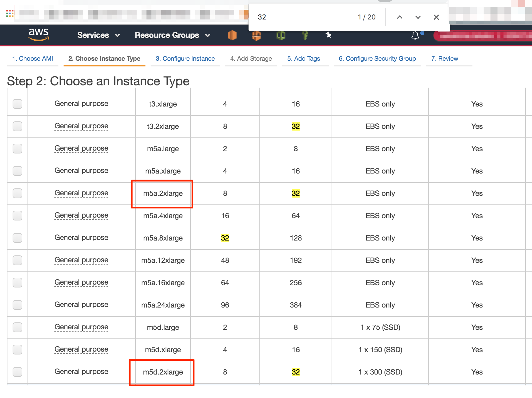Screen dimensions: 532x398
Task: Click General purpose link in m5d.2xlarge row
Action: click(81, 372)
